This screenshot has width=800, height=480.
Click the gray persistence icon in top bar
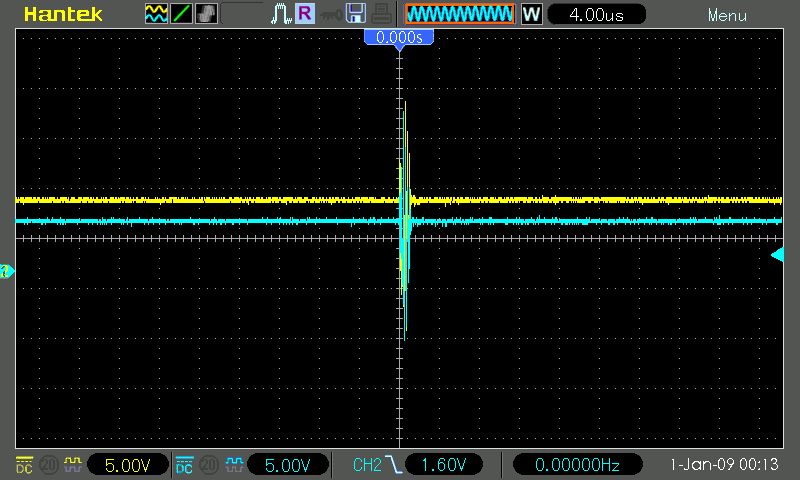point(206,15)
